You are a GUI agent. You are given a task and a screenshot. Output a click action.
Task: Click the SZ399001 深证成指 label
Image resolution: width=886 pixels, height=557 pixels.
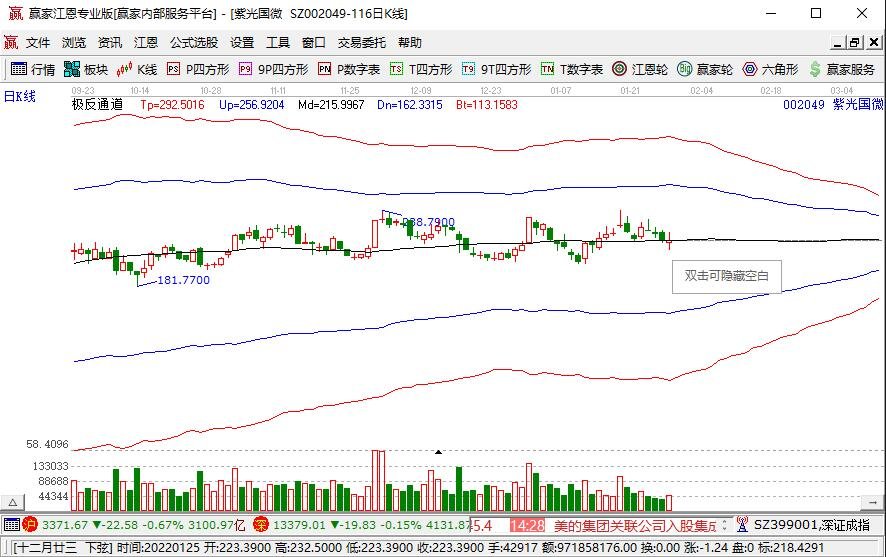pyautogui.click(x=811, y=525)
